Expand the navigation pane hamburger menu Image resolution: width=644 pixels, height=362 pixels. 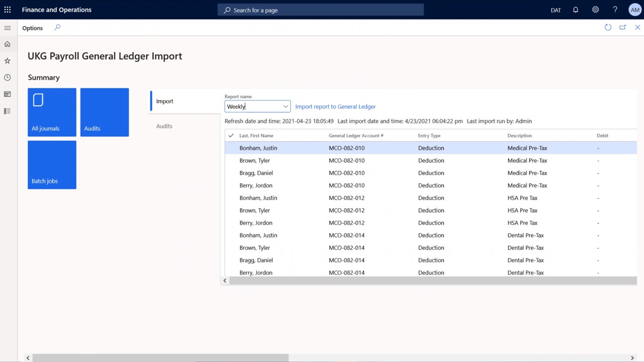tap(8, 28)
